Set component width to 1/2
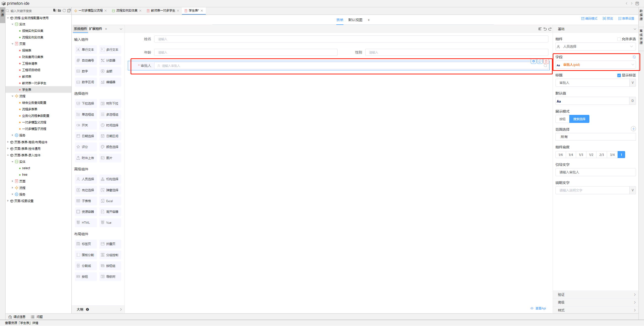Viewport: 644px width, 326px height. (591, 155)
